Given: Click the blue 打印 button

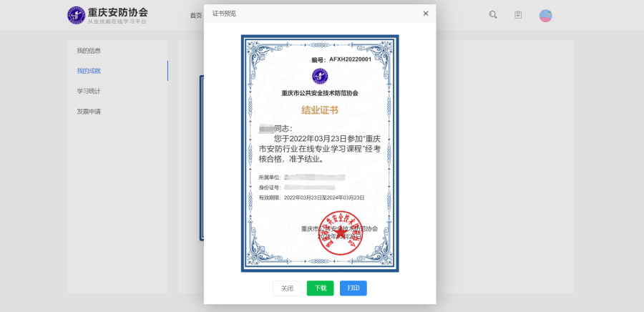Looking at the screenshot, I should tap(353, 288).
